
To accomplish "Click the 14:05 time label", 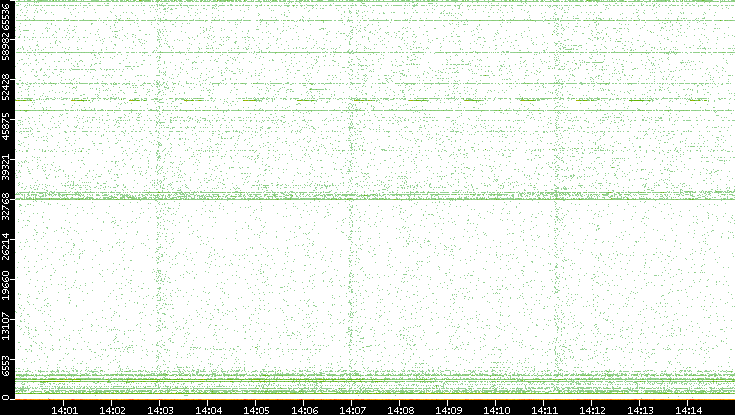I will click(x=256, y=409).
